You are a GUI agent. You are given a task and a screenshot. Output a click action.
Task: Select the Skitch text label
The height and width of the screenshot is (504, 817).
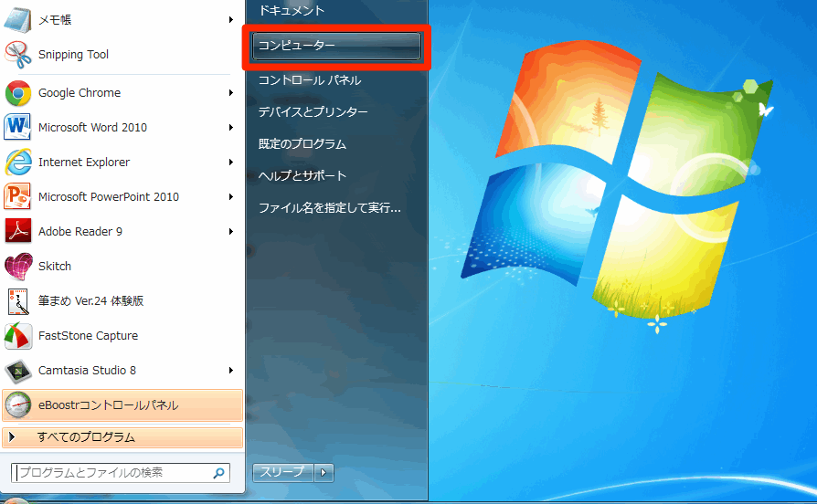coord(55,266)
